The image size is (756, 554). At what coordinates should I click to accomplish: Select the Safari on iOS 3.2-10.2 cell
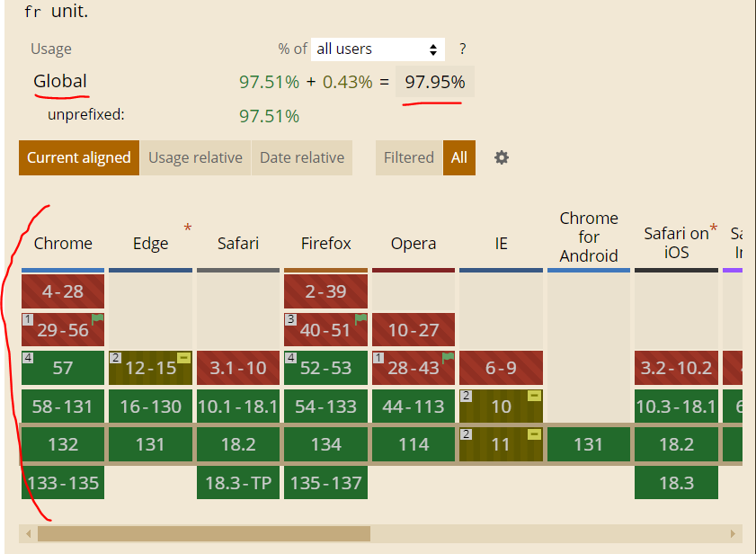click(x=677, y=368)
